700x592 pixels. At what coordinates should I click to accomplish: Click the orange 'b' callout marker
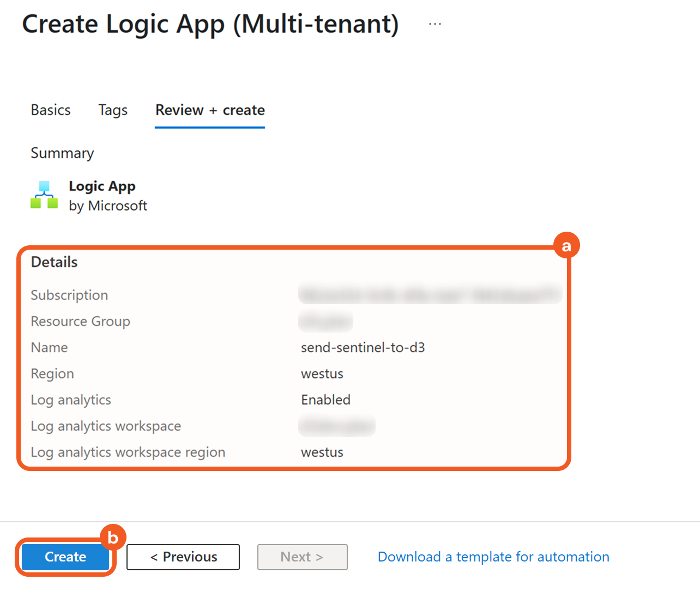coord(113,537)
